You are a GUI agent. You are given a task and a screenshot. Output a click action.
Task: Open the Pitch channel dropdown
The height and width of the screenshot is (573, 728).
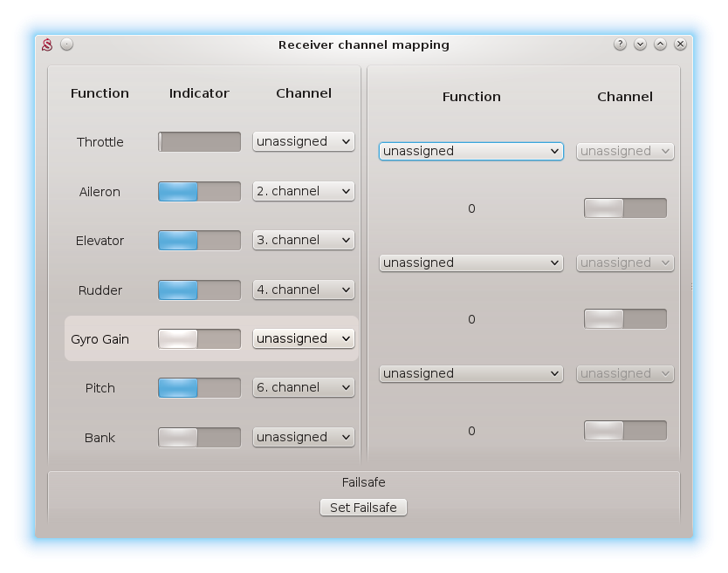click(303, 387)
